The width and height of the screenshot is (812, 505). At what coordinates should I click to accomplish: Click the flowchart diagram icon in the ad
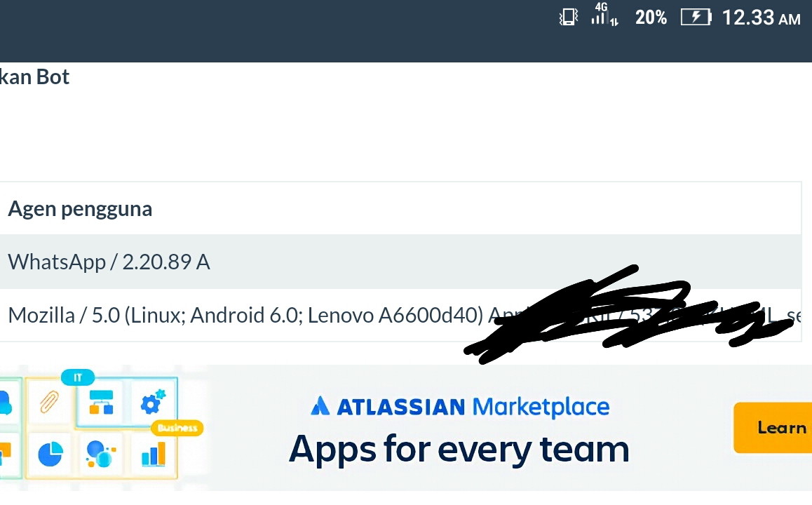[x=101, y=403]
